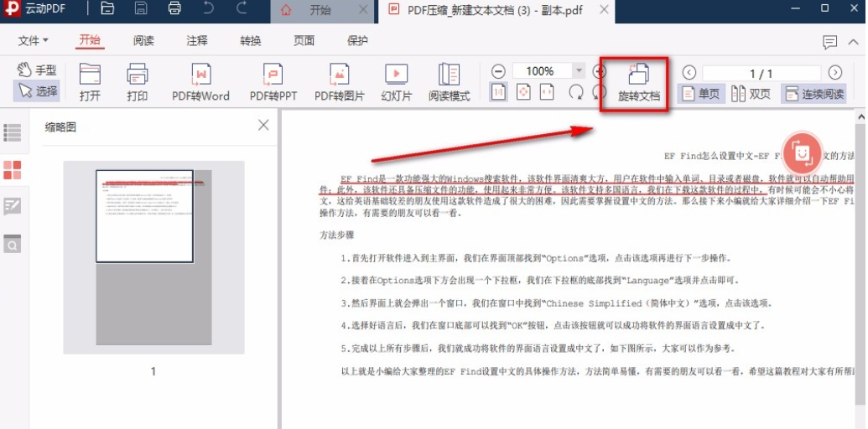868x429 pixels.
Task: Undo last action in title bar
Action: point(208,9)
